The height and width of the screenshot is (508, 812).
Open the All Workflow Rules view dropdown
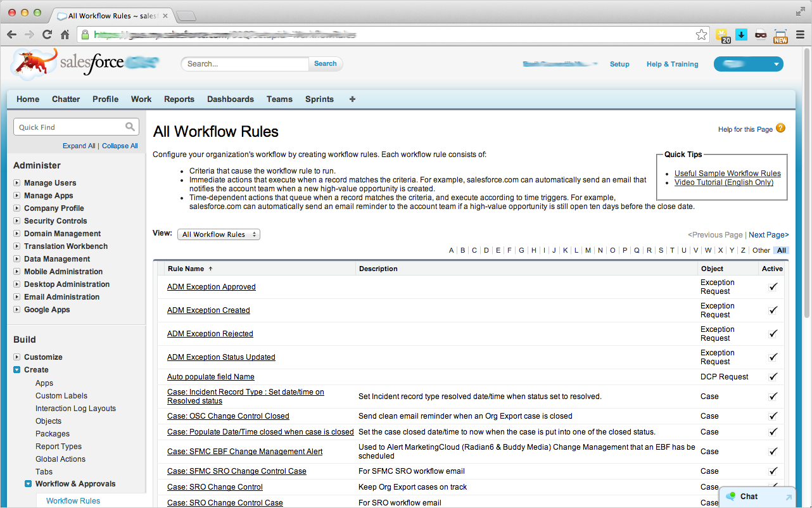pos(219,234)
